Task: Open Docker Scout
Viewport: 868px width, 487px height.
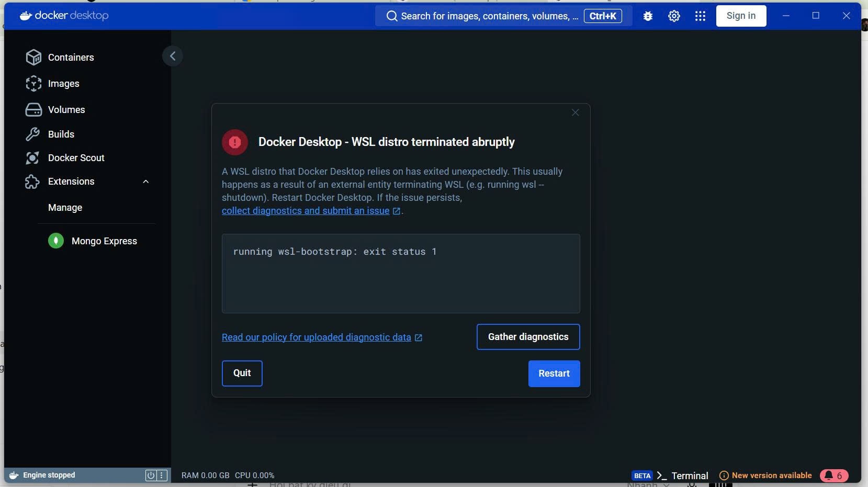Action: point(76,158)
